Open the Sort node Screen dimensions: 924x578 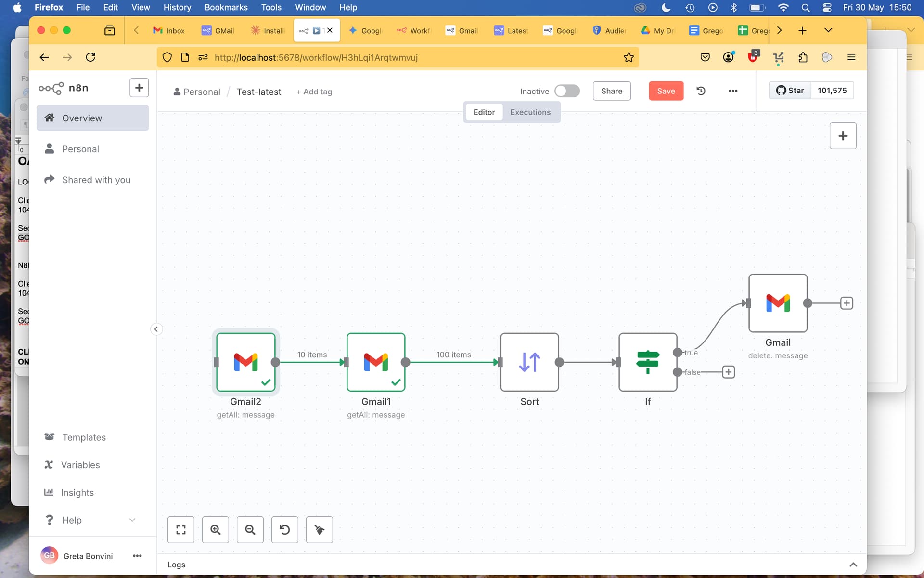529,362
